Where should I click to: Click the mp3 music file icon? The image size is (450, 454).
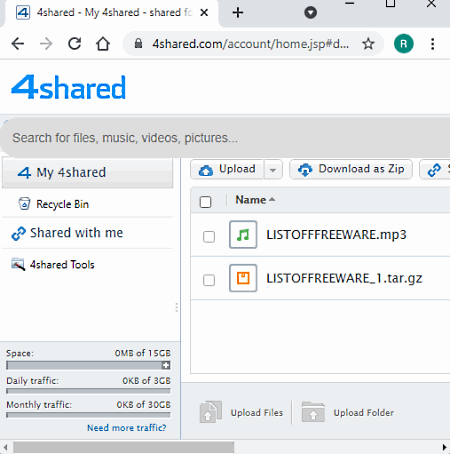click(x=243, y=235)
